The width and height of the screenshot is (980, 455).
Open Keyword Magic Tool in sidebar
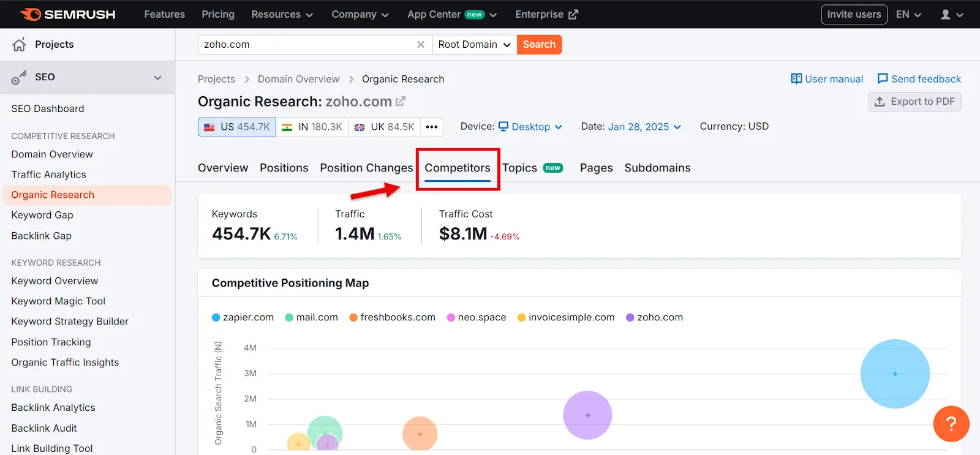[58, 301]
